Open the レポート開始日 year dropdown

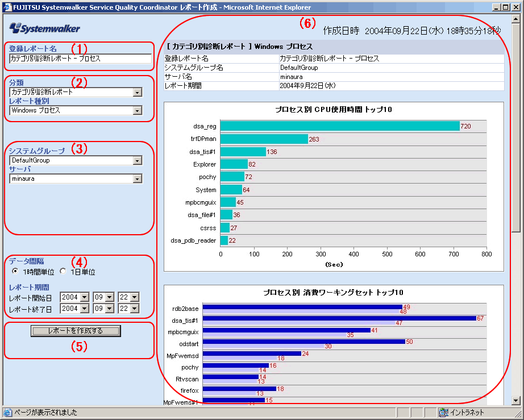pyautogui.click(x=85, y=297)
